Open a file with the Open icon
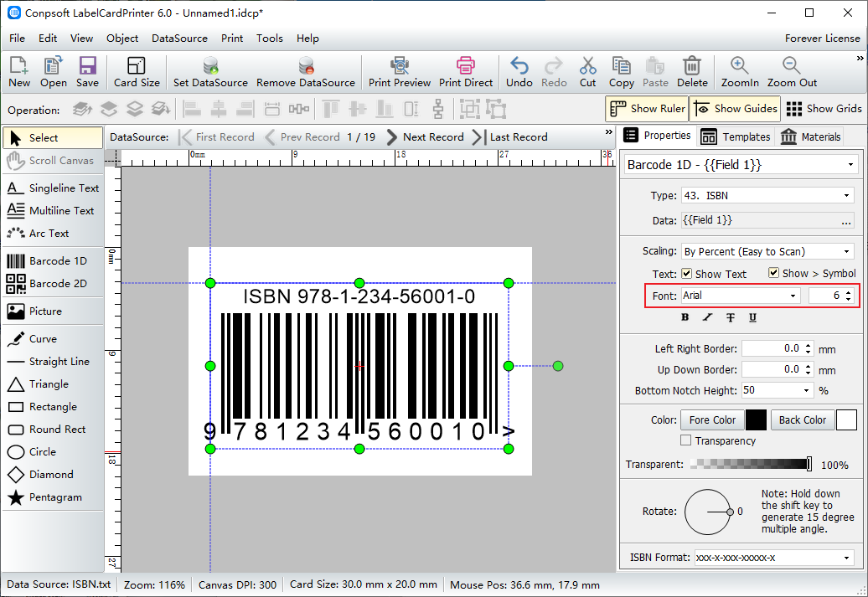This screenshot has width=868, height=597. pyautogui.click(x=53, y=71)
